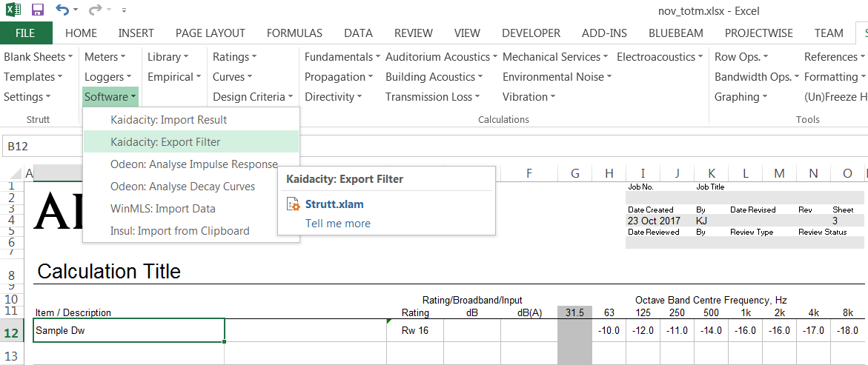This screenshot has width=868, height=365.
Task: Click the Strutt.xlam link in tooltip
Action: (334, 204)
